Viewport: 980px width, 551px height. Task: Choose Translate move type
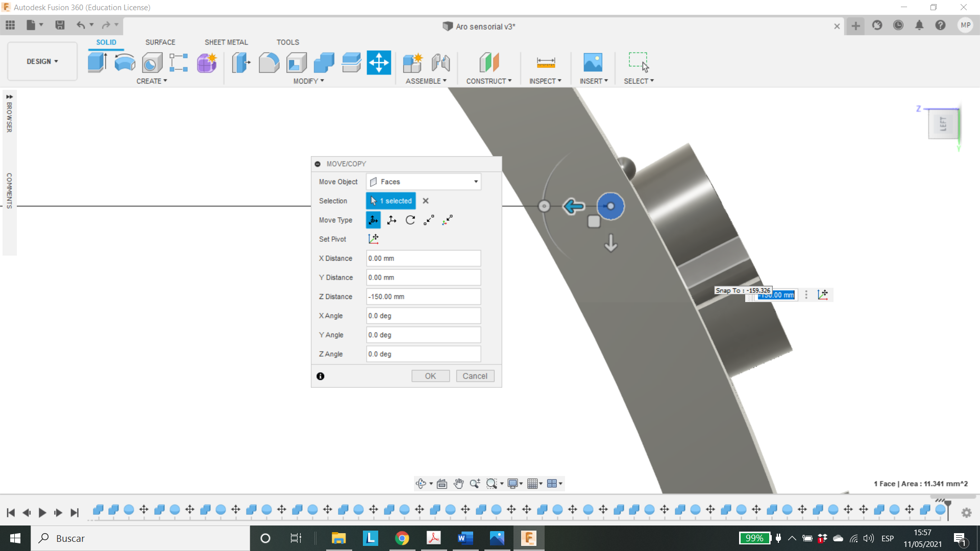pos(391,220)
